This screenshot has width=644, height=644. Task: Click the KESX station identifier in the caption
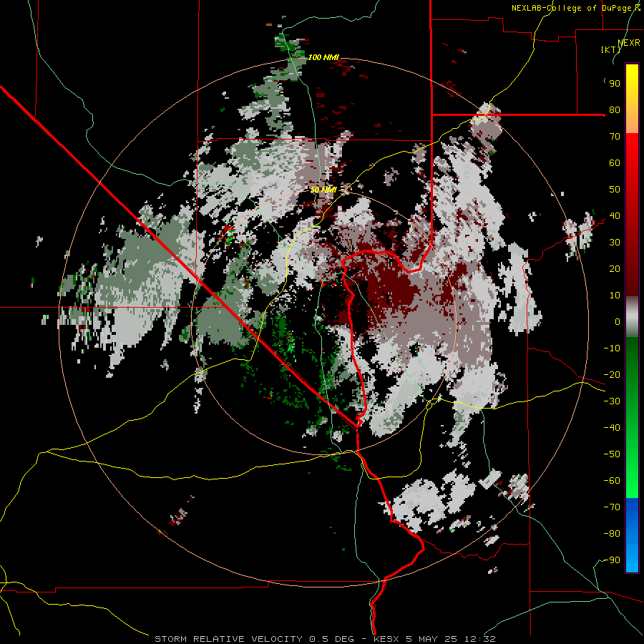386,639
